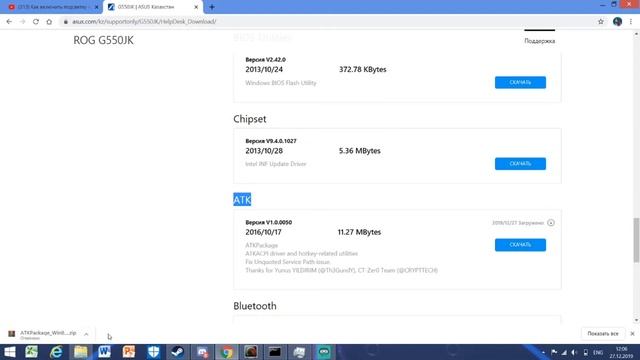640x360 pixels.
Task: Reload the ASUS support page
Action: [36, 22]
